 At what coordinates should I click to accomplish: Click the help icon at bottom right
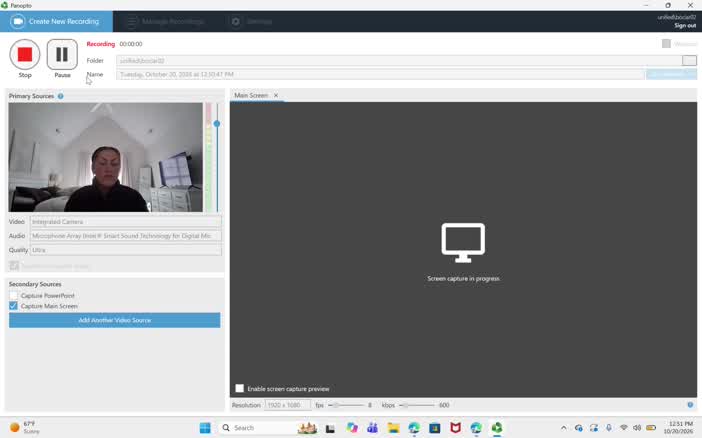pos(690,404)
